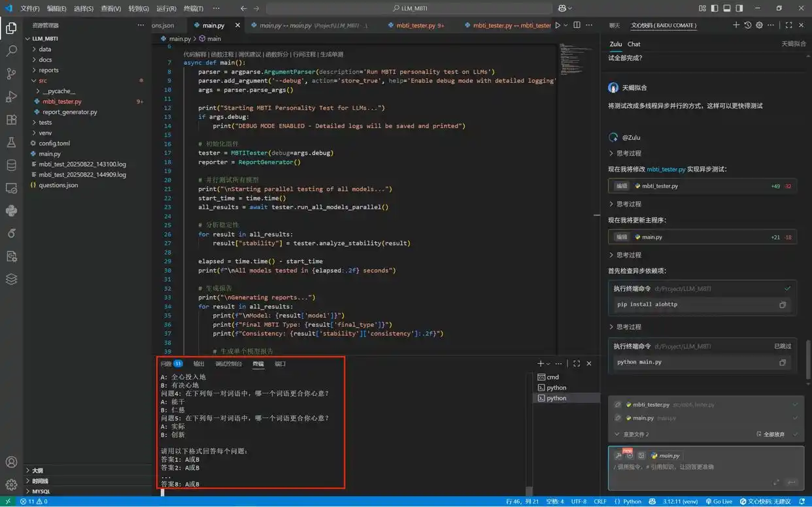Screen dimensions: 812x507
Task: Toggle the secondary sidebar layout button
Action: 739,8
